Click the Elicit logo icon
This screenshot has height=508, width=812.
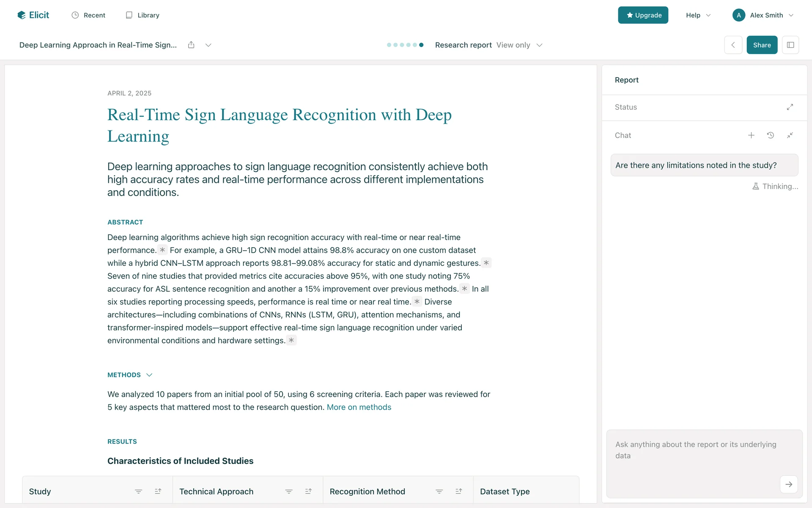pyautogui.click(x=22, y=15)
